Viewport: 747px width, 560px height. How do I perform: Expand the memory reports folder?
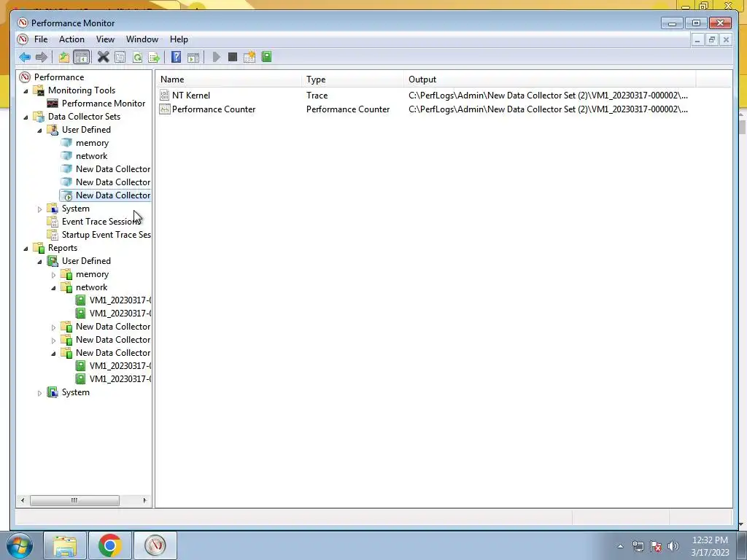point(53,275)
